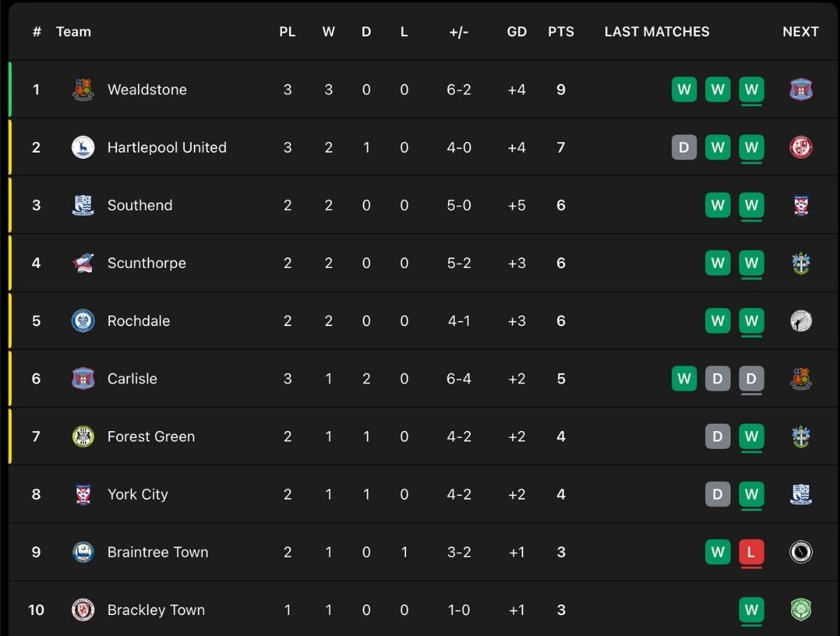
Task: Click Brackley Town's next opponent badge
Action: tap(801, 610)
